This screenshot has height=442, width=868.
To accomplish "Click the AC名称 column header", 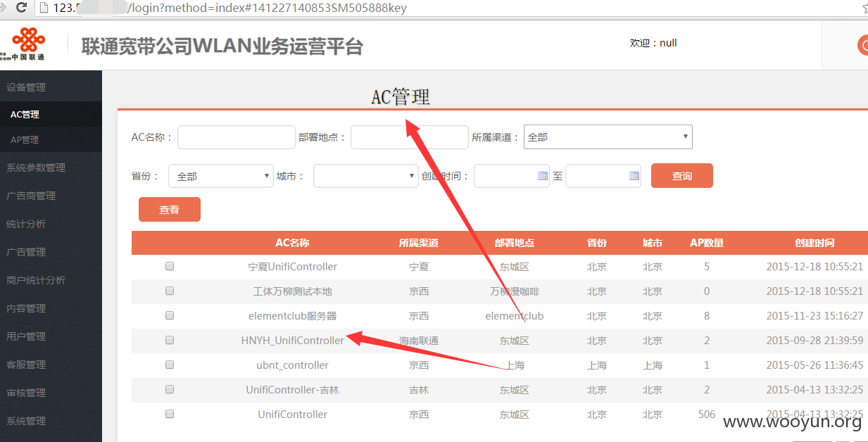I will pyautogui.click(x=292, y=243).
